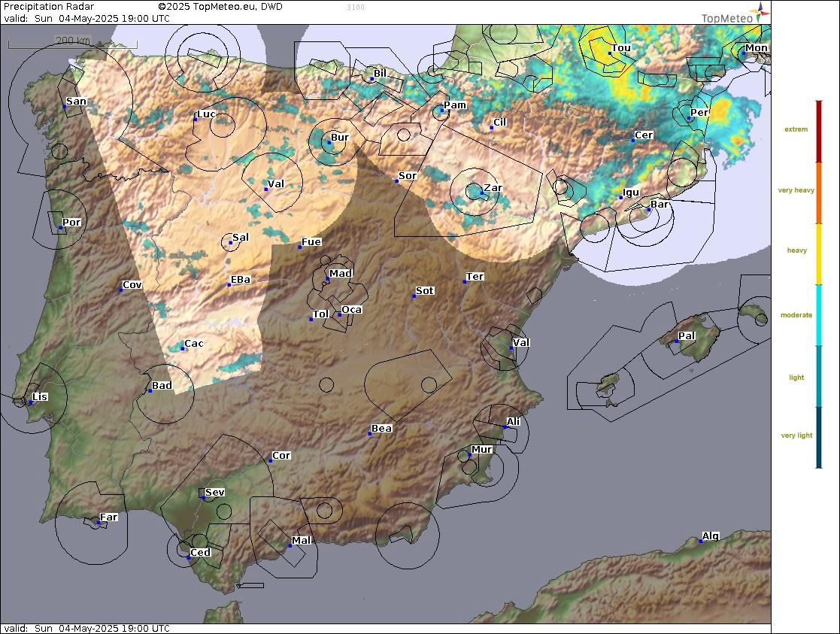Click the 'EBa' station label
Viewport: 840px width, 634px height.
tap(241, 279)
